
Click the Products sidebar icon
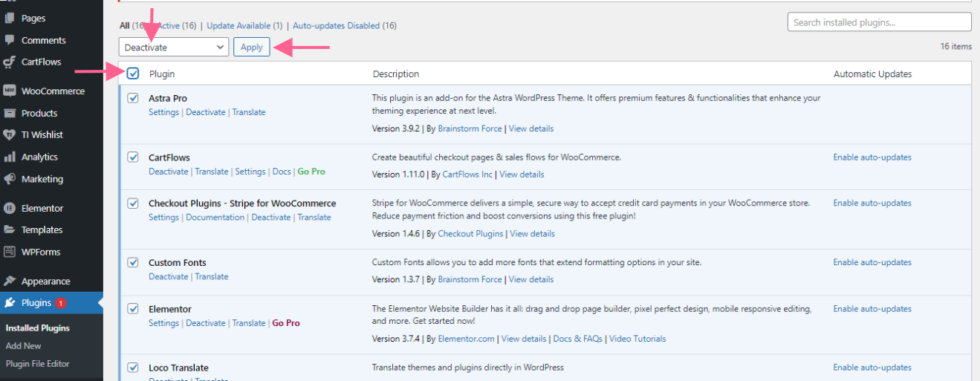click(x=9, y=113)
